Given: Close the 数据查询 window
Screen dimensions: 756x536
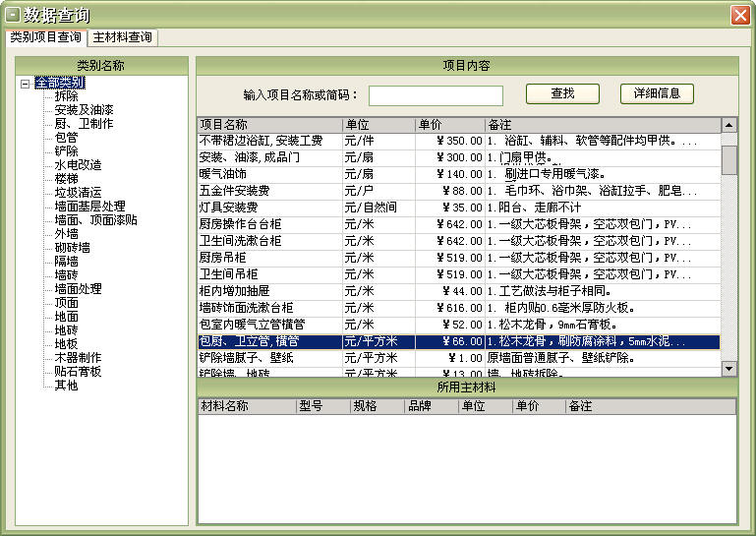Looking at the screenshot, I should pos(740,15).
